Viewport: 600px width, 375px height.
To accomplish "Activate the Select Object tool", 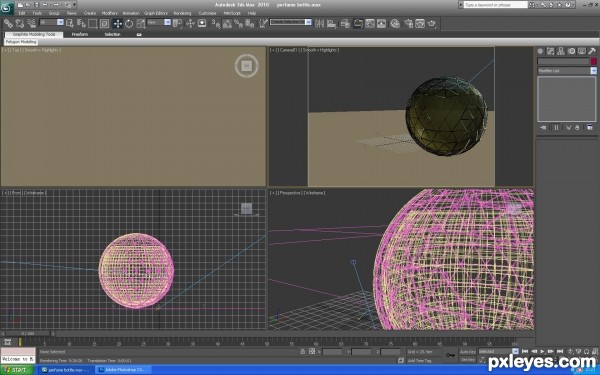I will [70, 24].
